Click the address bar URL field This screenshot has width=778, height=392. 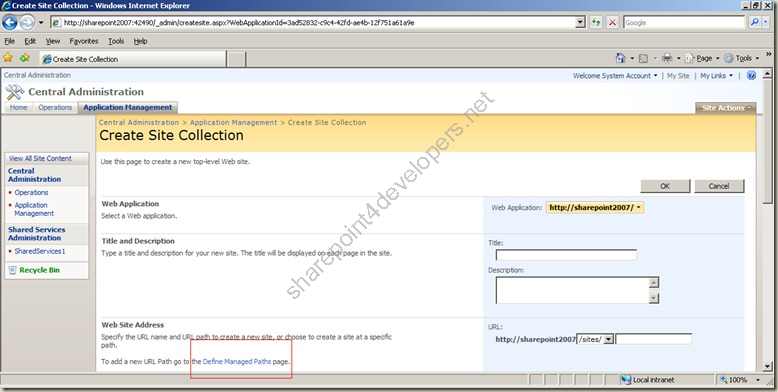click(313, 23)
